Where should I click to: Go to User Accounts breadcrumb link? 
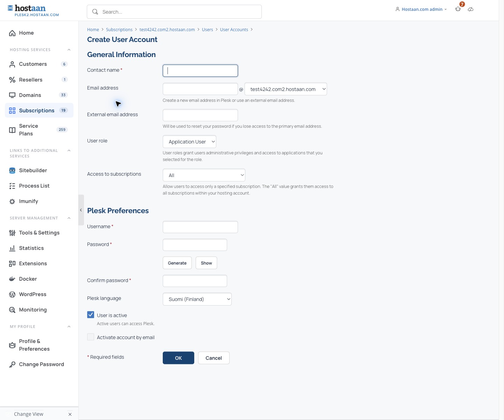pyautogui.click(x=234, y=30)
